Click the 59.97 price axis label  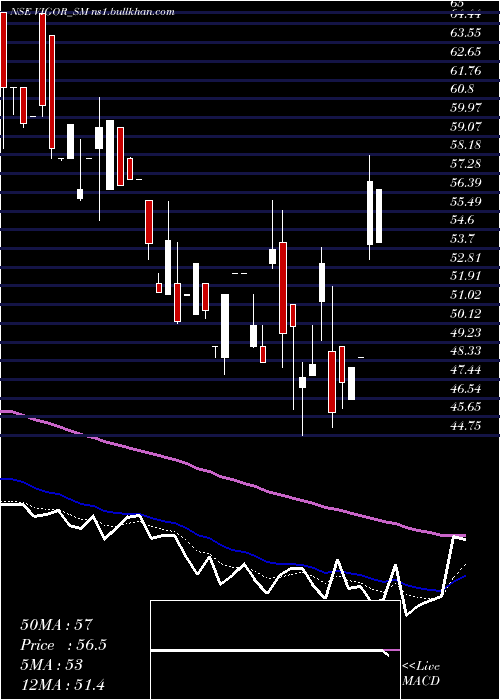466,108
